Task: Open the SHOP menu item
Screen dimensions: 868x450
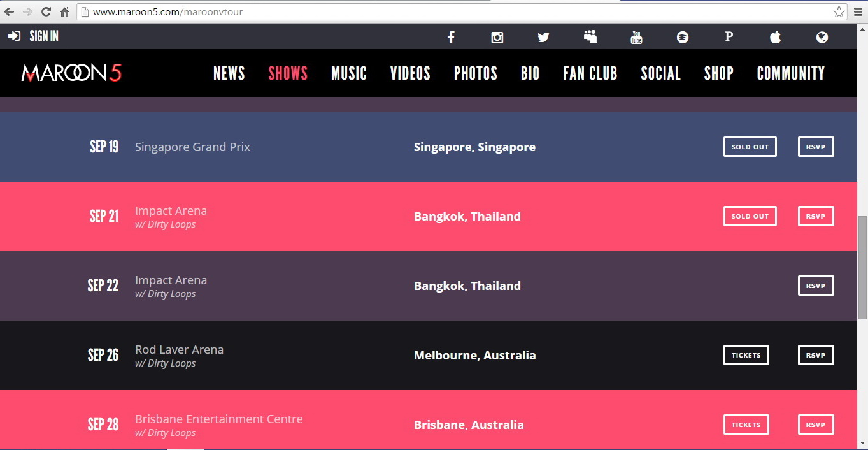Action: [719, 73]
